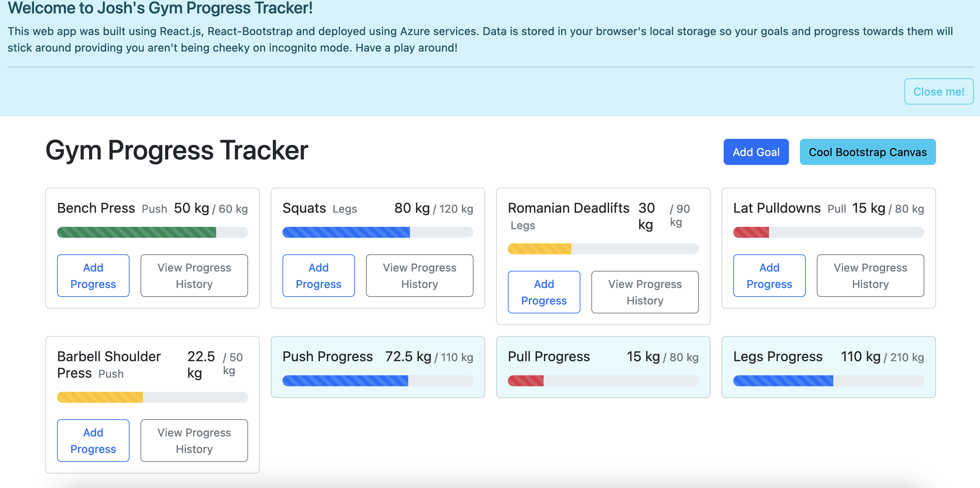Image resolution: width=980 pixels, height=488 pixels.
Task: Close the welcome banner
Action: point(938,91)
